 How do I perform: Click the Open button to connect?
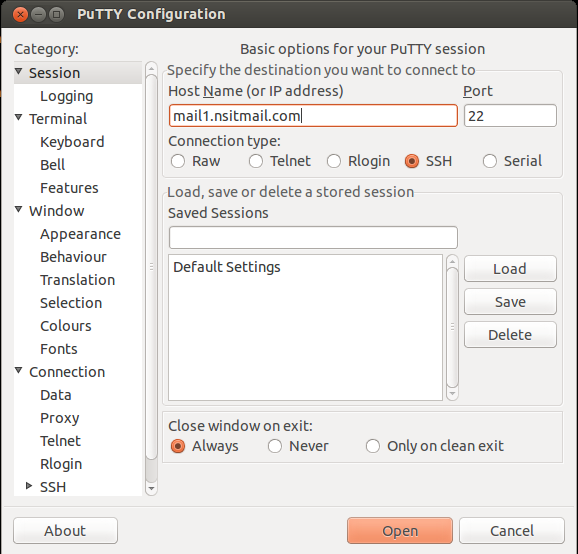tap(400, 531)
